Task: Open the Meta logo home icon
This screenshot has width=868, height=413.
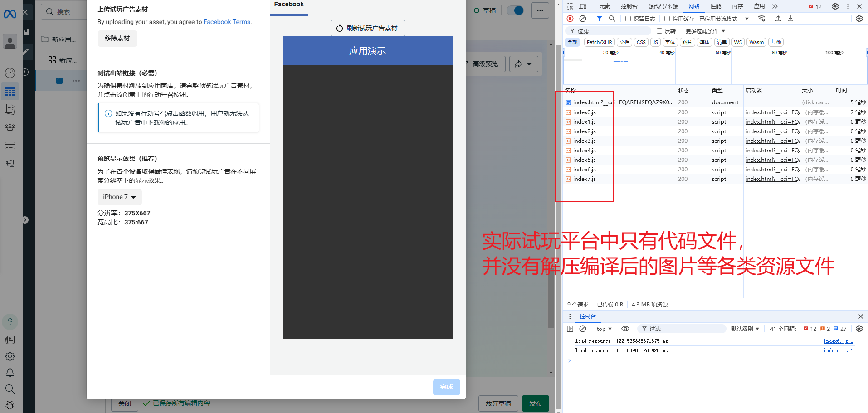Action: [x=10, y=14]
